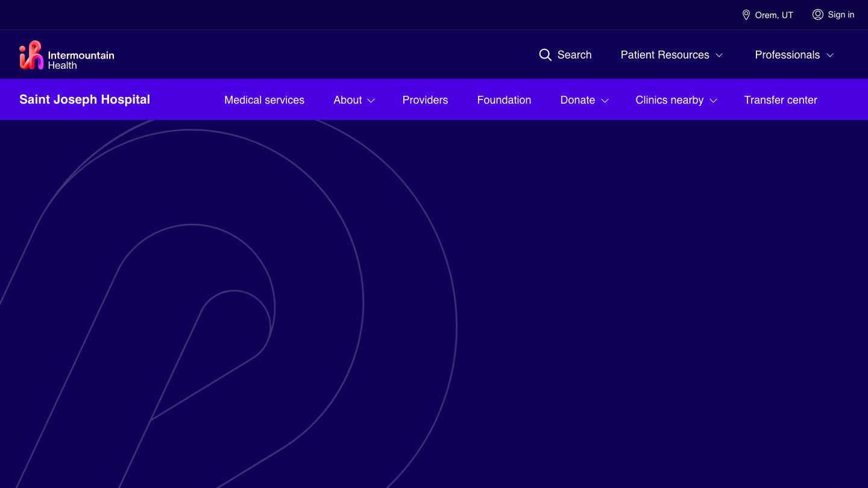Change location by clicking Orem, UT text
This screenshot has width=868, height=488.
[x=774, y=15]
